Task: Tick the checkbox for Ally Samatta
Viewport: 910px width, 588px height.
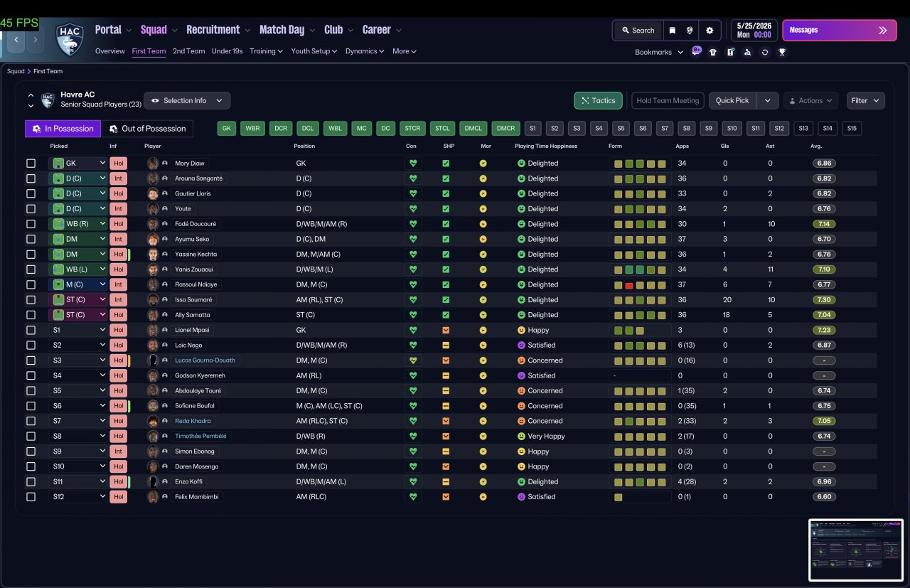Action: click(31, 315)
